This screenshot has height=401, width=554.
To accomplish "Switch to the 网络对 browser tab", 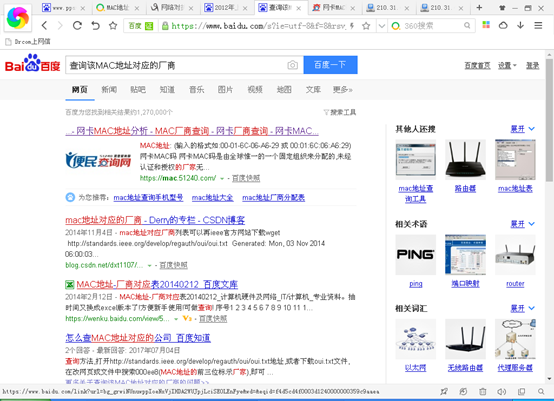I will pos(173,8).
